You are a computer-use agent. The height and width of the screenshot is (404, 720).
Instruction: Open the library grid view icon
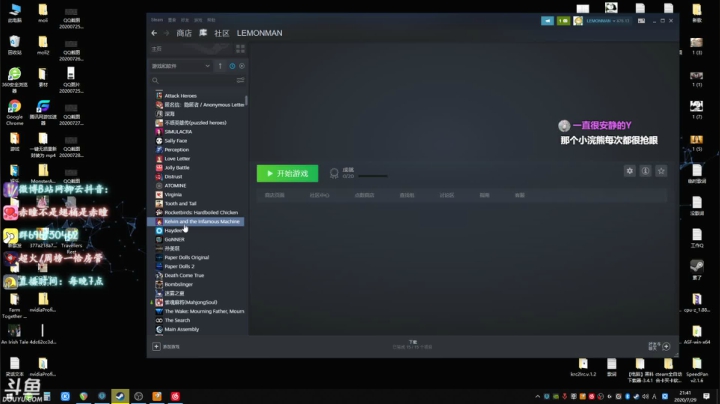(240, 49)
